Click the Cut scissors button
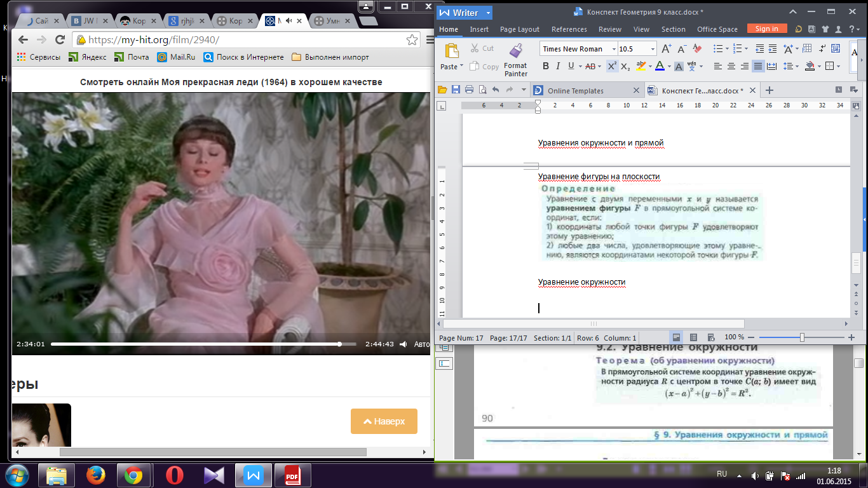Image resolution: width=868 pixels, height=488 pixels. pos(482,48)
